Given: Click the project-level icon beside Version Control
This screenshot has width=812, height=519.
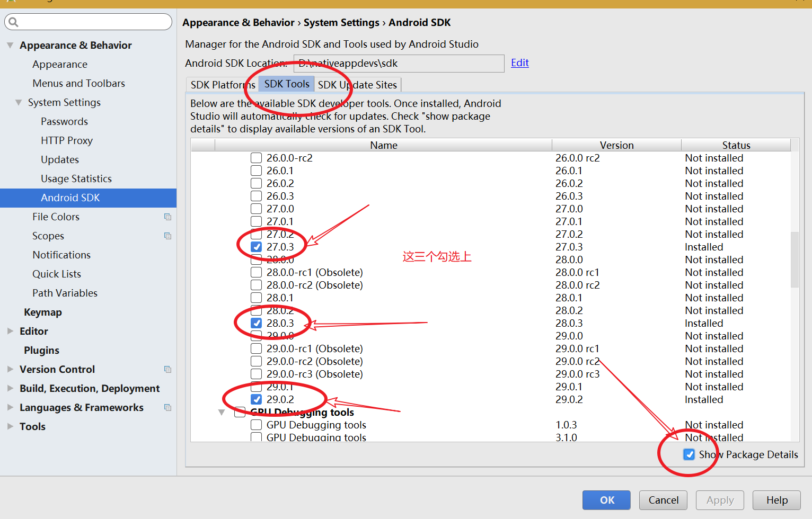Looking at the screenshot, I should [x=167, y=369].
